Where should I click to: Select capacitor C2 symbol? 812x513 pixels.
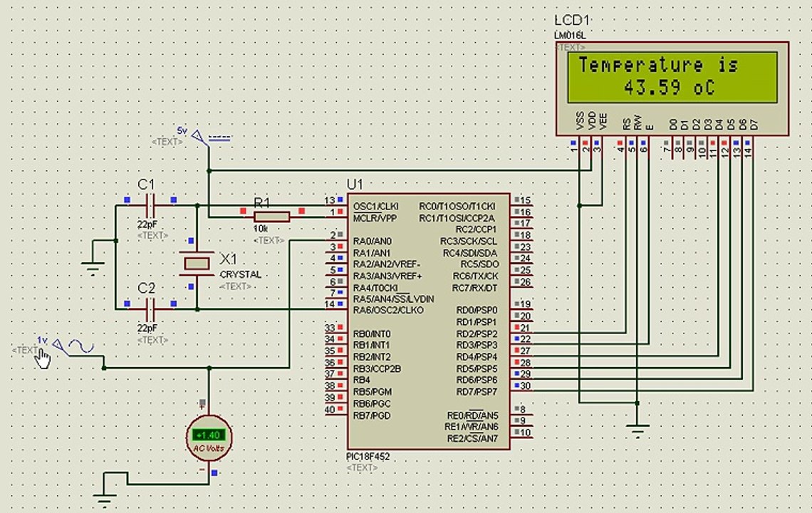pos(150,309)
